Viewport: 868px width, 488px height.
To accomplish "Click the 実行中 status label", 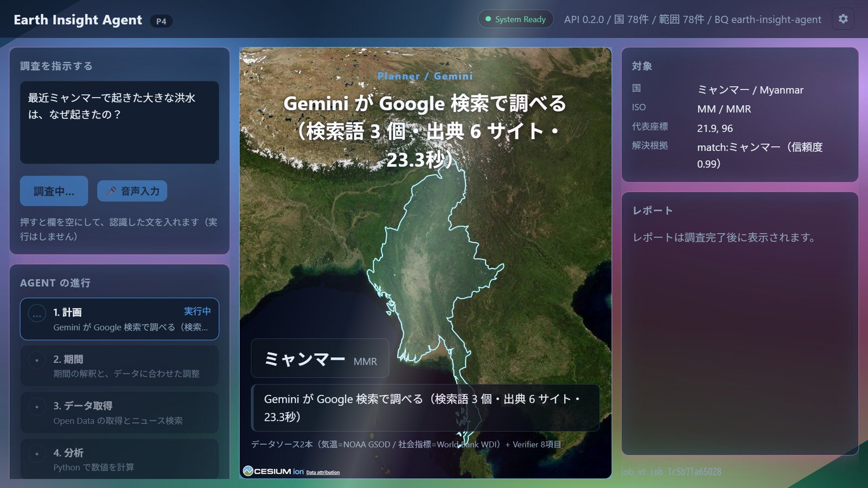I will [x=197, y=311].
